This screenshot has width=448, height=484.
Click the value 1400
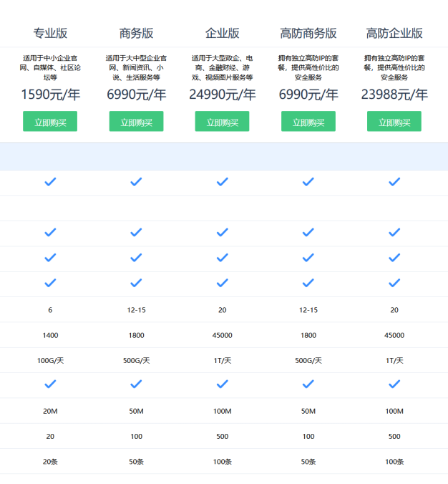[50, 335]
